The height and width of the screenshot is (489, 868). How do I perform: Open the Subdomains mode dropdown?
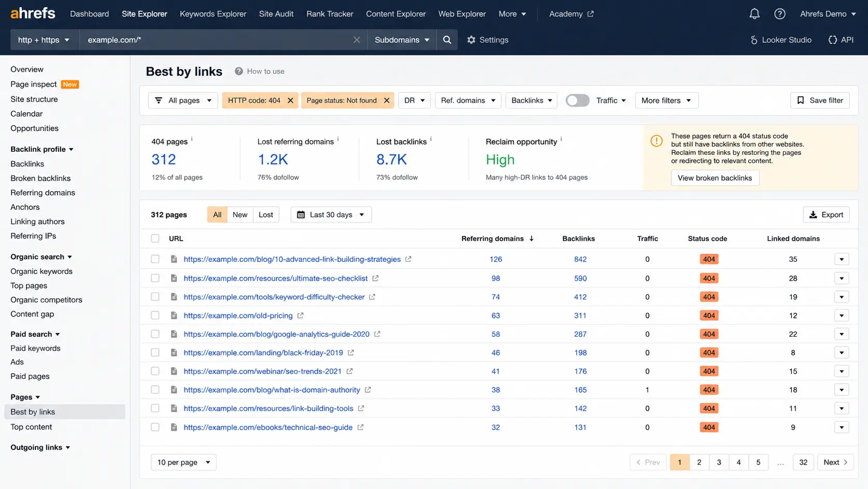point(402,40)
